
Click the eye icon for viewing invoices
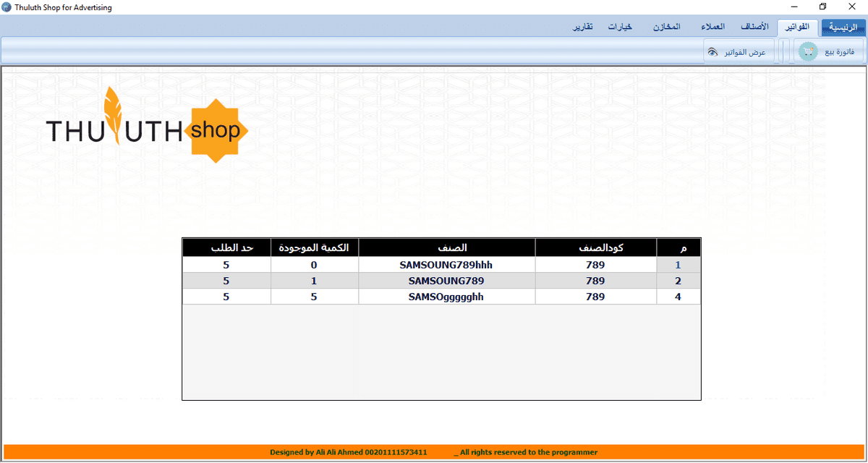[x=712, y=52]
